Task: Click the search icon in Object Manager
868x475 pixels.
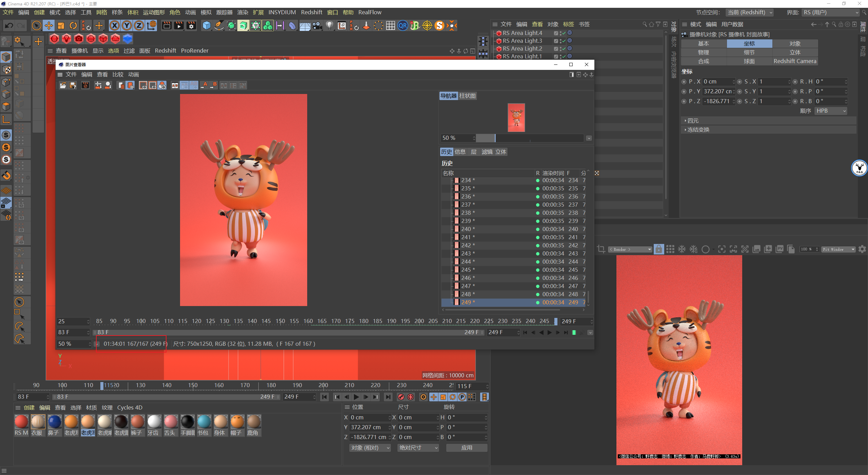Action: [645, 24]
